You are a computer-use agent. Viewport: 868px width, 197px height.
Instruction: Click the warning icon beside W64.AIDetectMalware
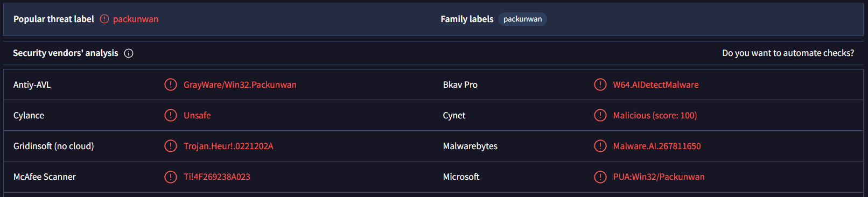coord(600,85)
